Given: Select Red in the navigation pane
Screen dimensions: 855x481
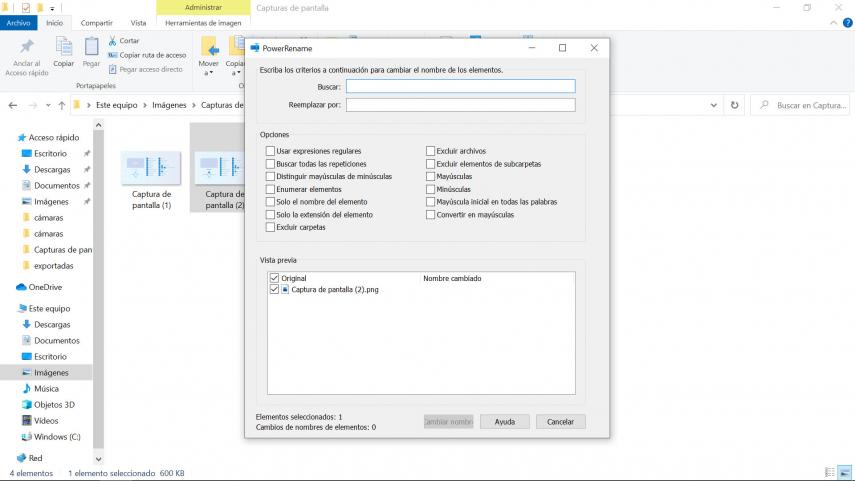Looking at the screenshot, I should (x=35, y=458).
